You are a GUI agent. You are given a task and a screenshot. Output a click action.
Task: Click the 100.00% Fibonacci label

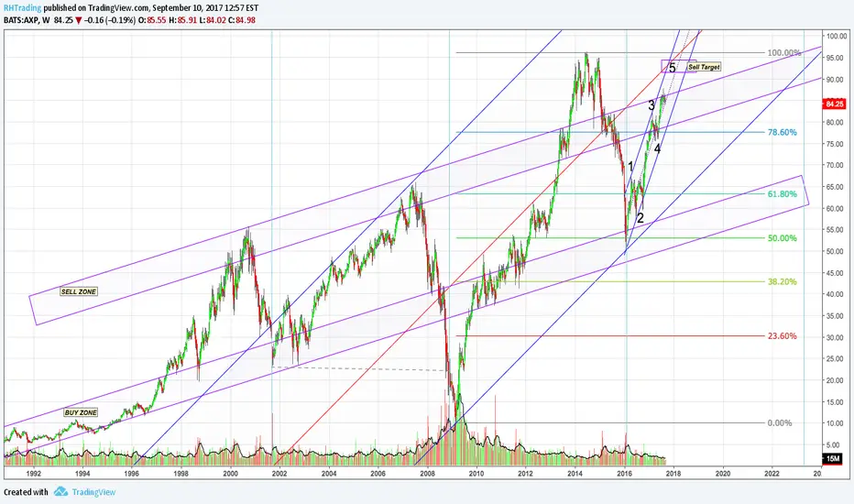[783, 53]
